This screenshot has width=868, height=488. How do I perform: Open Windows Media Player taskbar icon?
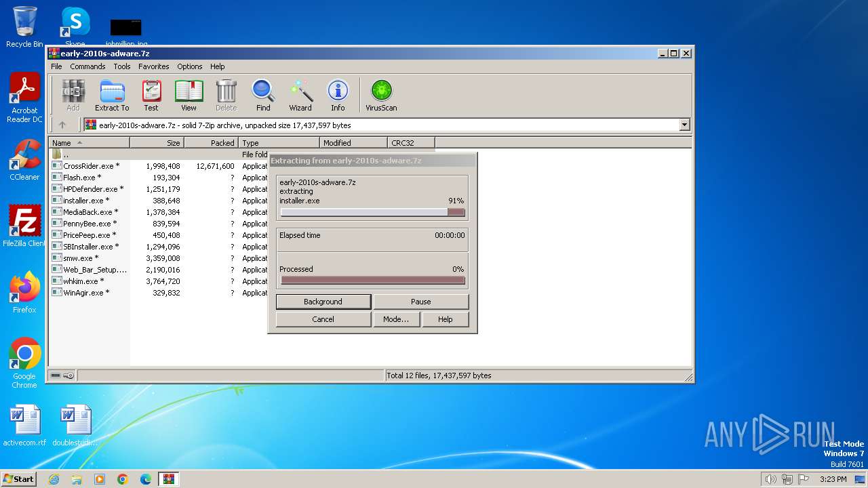pyautogui.click(x=100, y=479)
